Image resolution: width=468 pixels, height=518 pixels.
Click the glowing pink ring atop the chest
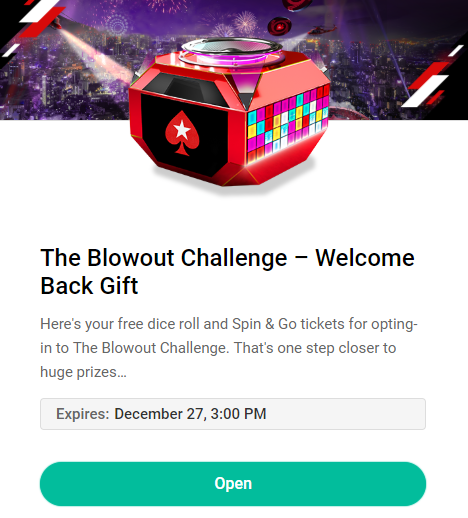(x=231, y=57)
